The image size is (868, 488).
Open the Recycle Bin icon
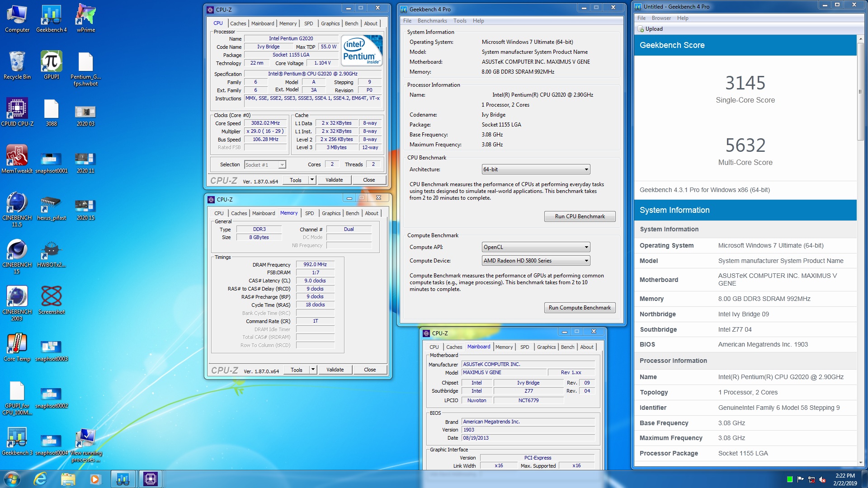[x=17, y=66]
